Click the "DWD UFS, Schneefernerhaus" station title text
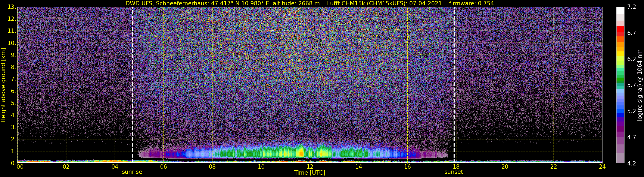Screen dimensions: 644x177 [x=167, y=3]
